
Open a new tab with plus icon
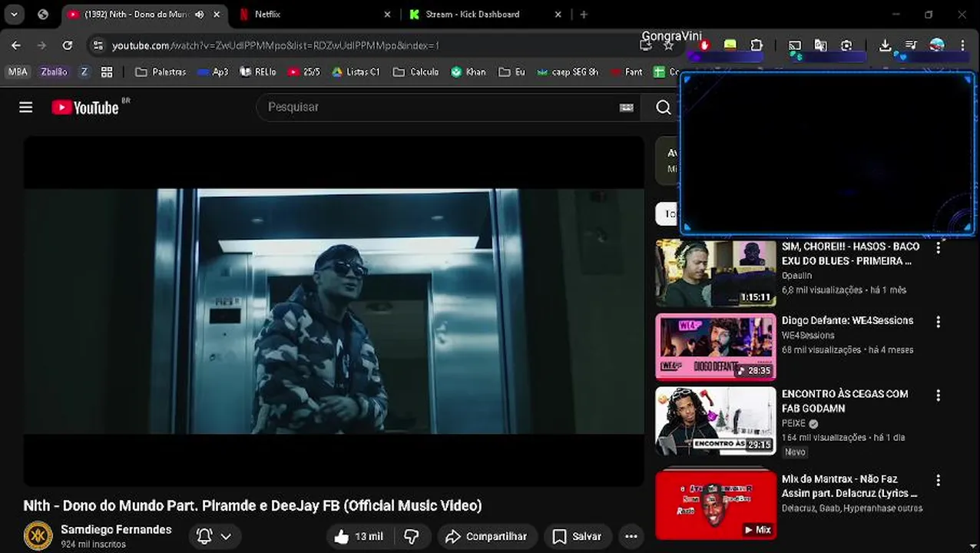(584, 14)
